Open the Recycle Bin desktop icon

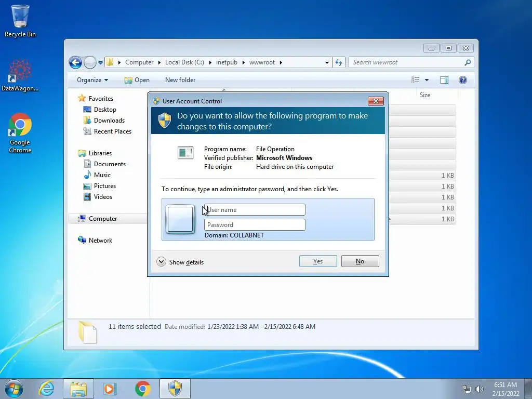pos(20,20)
